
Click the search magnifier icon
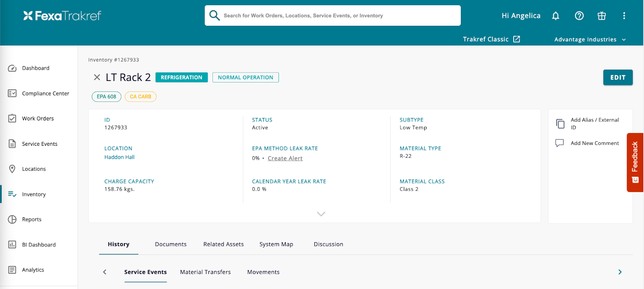coord(215,15)
